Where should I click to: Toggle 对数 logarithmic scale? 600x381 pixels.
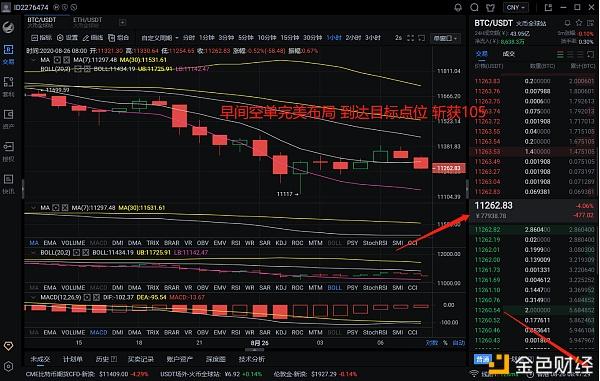(432, 343)
